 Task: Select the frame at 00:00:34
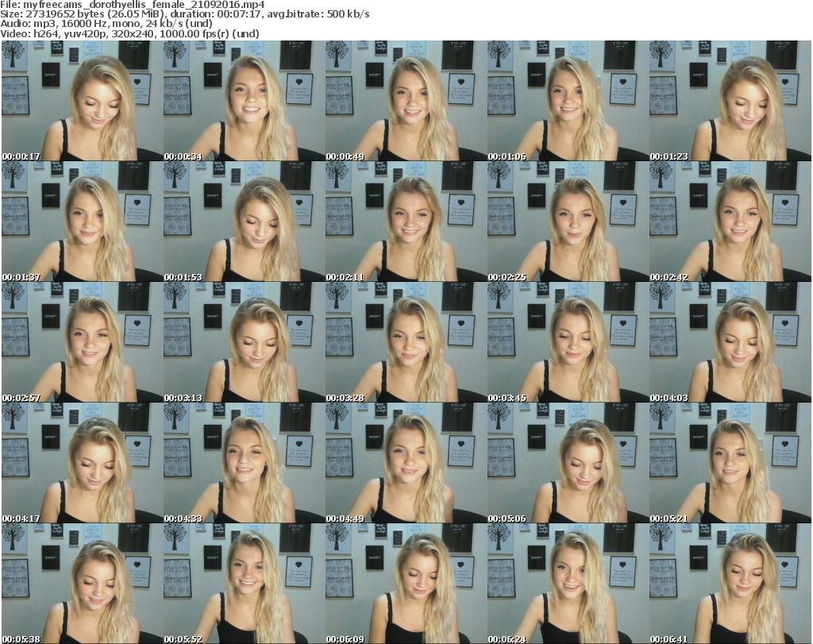pyautogui.click(x=244, y=101)
